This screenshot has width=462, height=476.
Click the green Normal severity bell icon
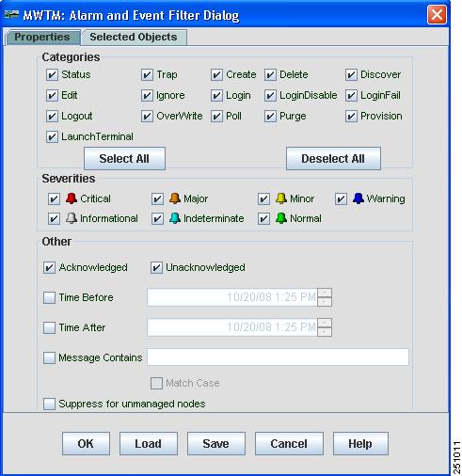[281, 218]
